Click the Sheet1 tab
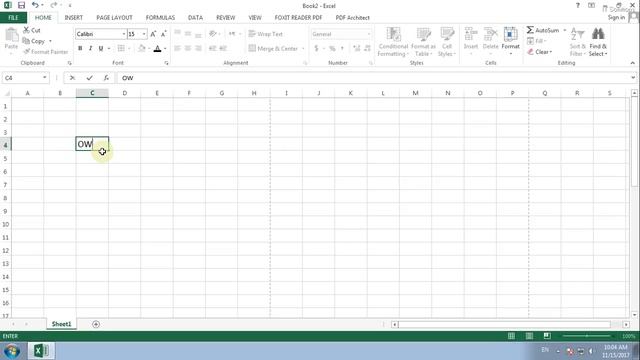 tap(61, 324)
